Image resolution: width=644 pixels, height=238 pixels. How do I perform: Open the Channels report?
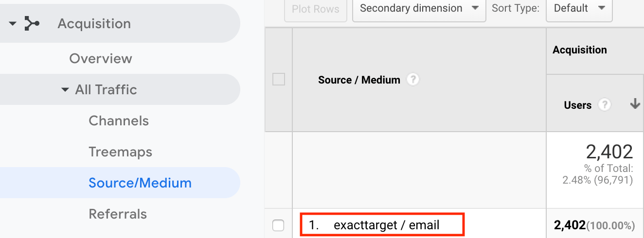(x=118, y=121)
